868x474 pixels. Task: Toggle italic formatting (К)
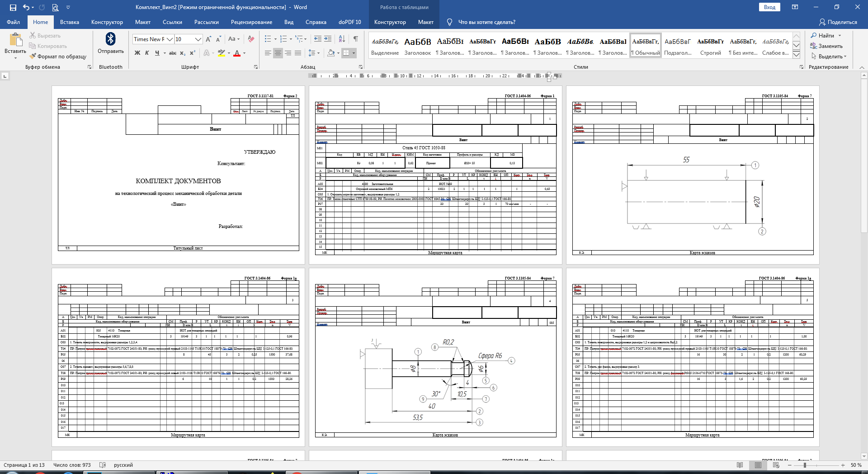(147, 53)
